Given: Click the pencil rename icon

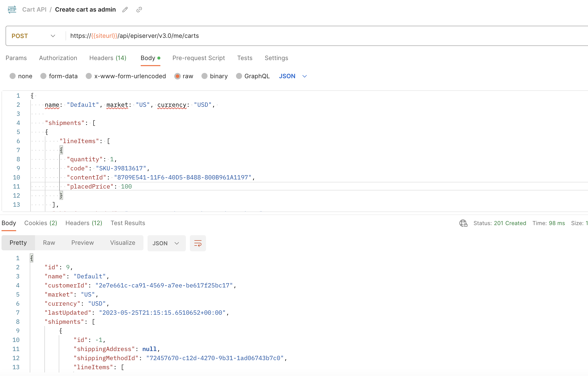Looking at the screenshot, I should [125, 10].
